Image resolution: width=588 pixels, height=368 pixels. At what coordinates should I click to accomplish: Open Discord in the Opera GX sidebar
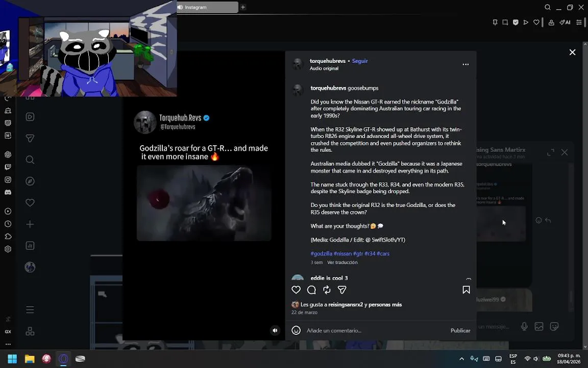pos(8,192)
